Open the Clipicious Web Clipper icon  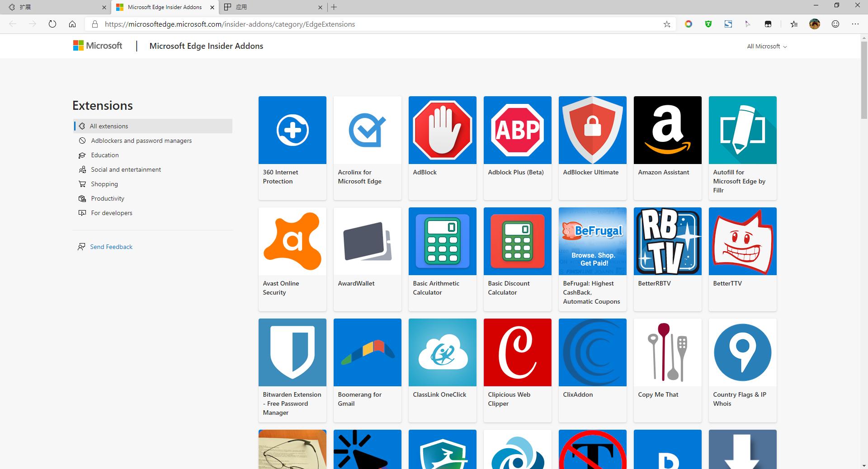pos(518,352)
